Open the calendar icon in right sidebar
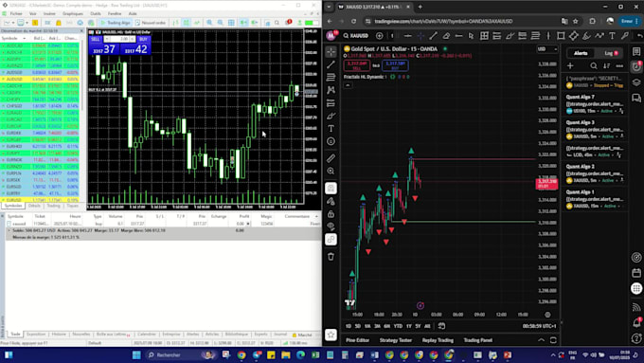The height and width of the screenshot is (363, 644). [x=636, y=273]
